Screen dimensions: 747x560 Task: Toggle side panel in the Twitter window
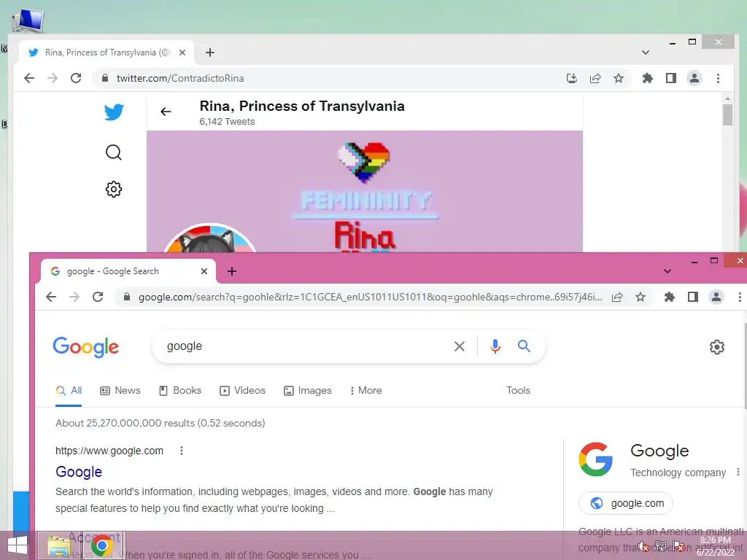pos(671,78)
